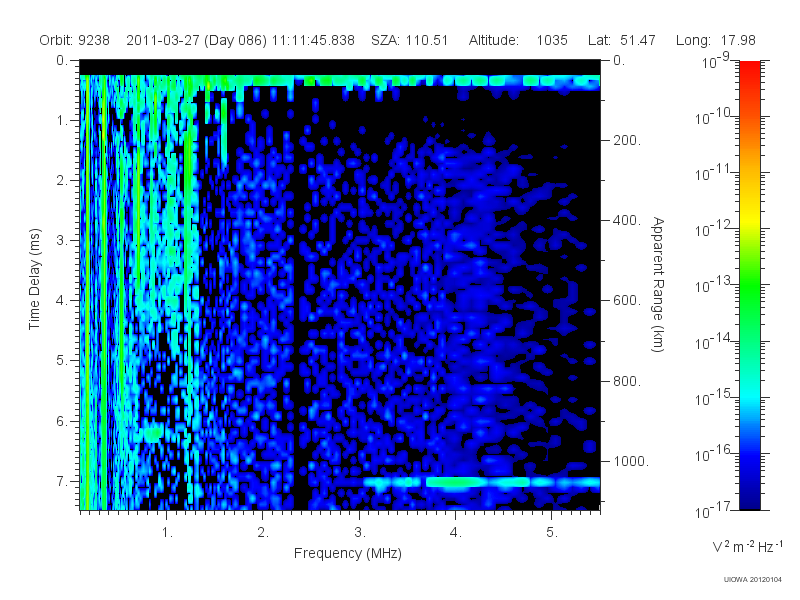Click the 200. label on the apparent range axis
The image size is (800, 600).
[x=627, y=140]
